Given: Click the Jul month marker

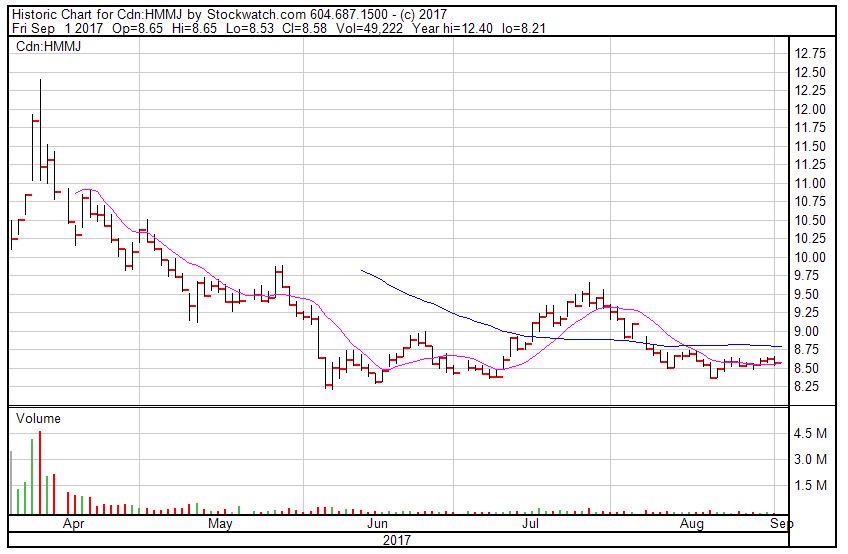Looking at the screenshot, I should [530, 523].
